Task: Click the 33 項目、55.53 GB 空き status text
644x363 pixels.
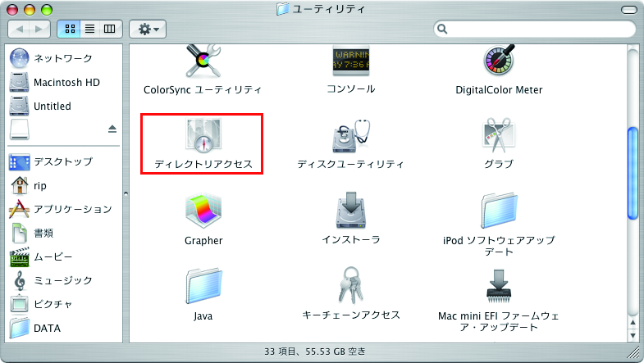Action: click(314, 352)
